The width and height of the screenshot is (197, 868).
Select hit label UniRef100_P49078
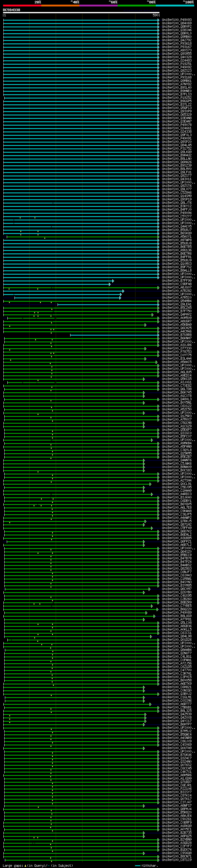click(x=177, y=125)
